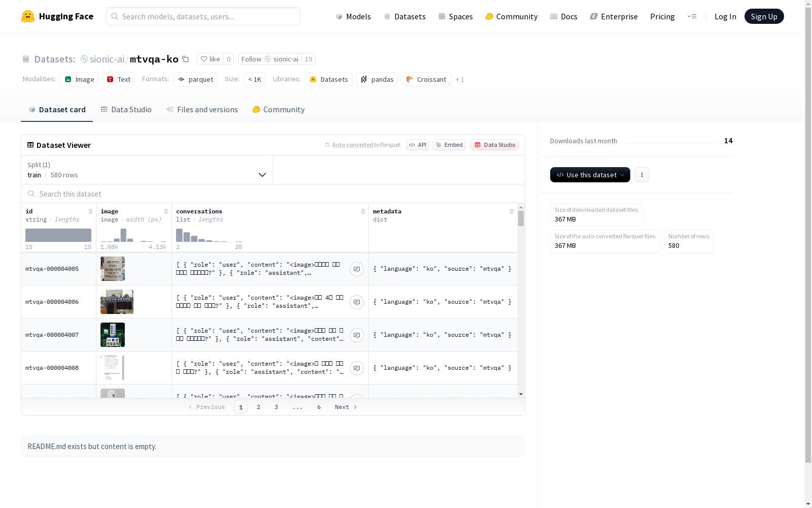Open Spaces in the top navigation
812x508 pixels.
pyautogui.click(x=456, y=16)
